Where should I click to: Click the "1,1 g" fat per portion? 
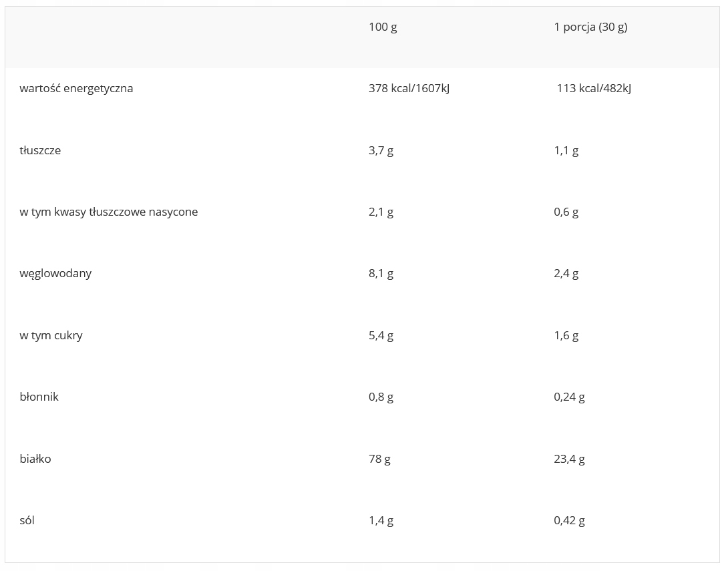click(566, 150)
